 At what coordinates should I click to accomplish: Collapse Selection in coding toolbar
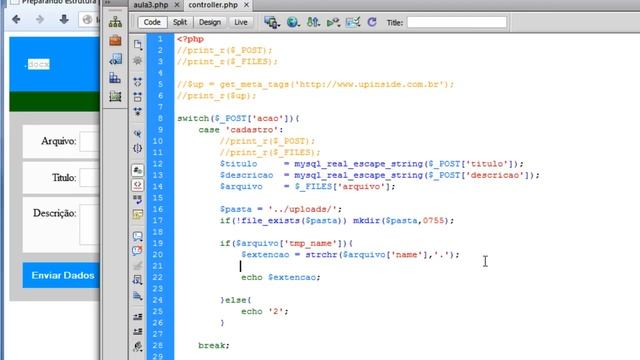(x=138, y=97)
